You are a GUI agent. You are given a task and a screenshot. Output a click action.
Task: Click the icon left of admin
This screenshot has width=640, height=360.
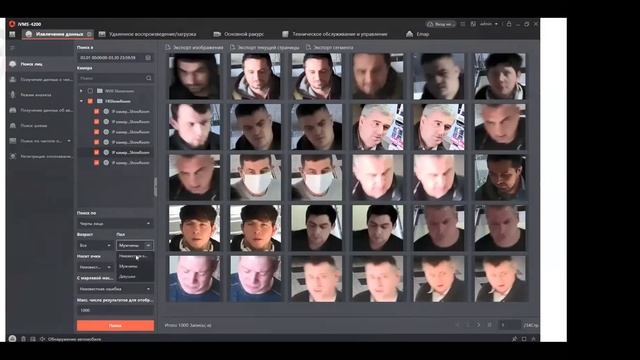click(x=473, y=24)
